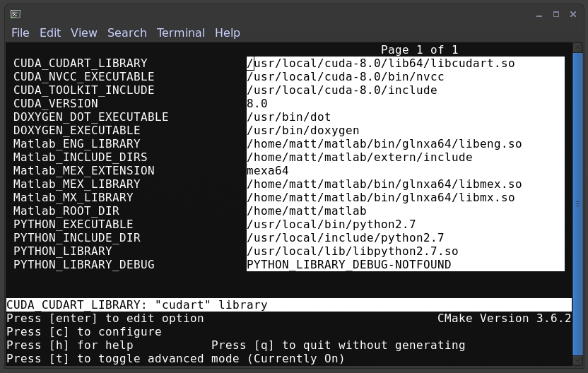Image resolution: width=588 pixels, height=373 pixels.
Task: Open the Search menu
Action: click(127, 33)
